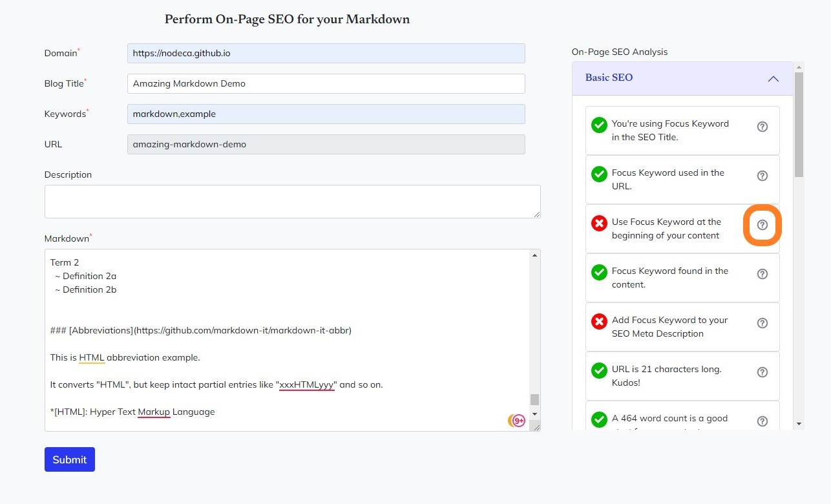Viewport: 831px width, 504px height.
Task: Click the SEO analysis panel scrollbar thumb
Action: pyautogui.click(x=799, y=123)
